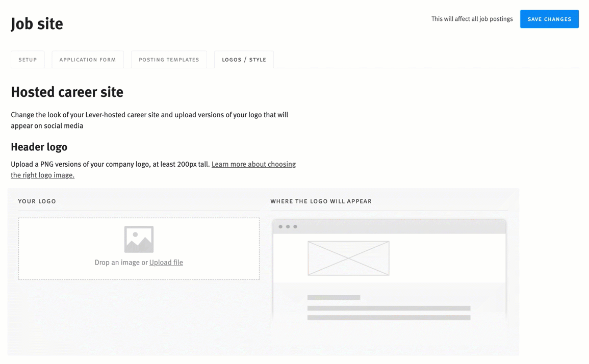Click the crossed-out logo placeholder in the preview
The image size is (589, 364).
point(348,258)
